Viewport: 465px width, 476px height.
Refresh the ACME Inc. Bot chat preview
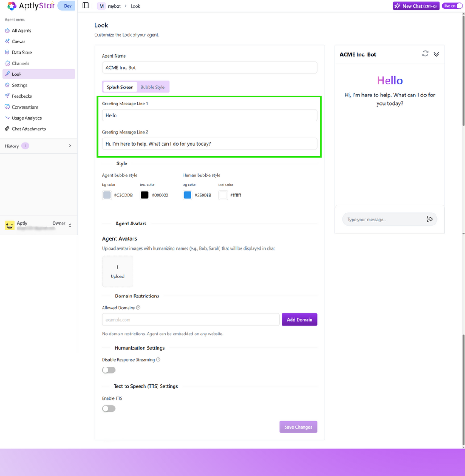(x=425, y=54)
